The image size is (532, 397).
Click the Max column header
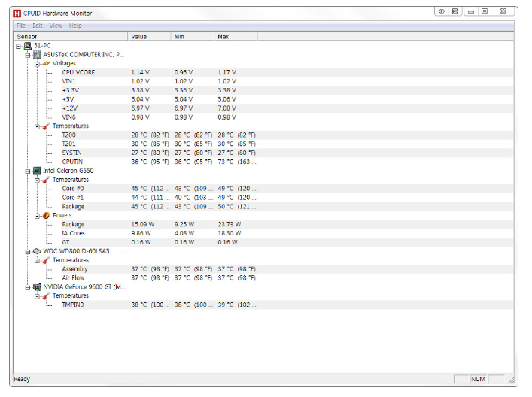(236, 36)
